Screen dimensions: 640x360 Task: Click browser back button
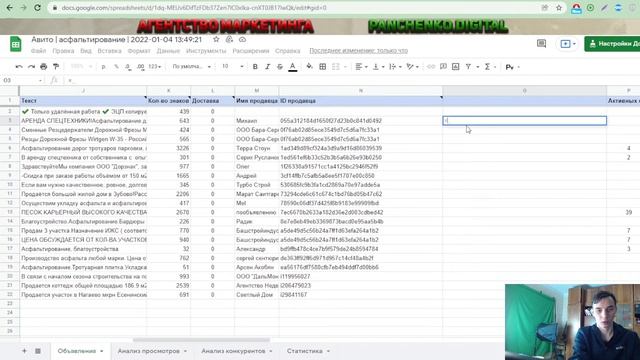(x=9, y=8)
